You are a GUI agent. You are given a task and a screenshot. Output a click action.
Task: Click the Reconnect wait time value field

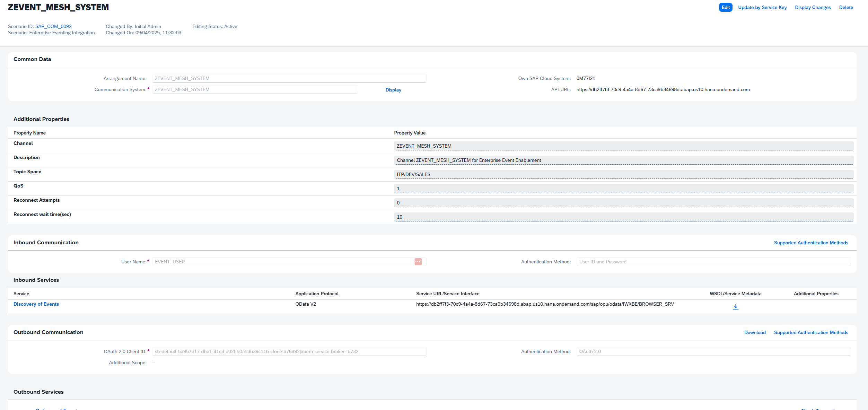(x=623, y=217)
